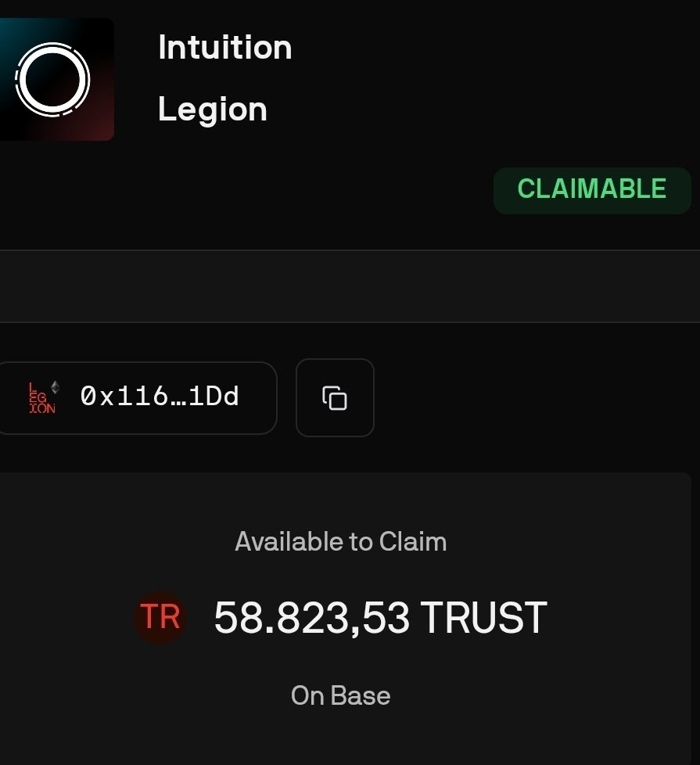Screen dimensions: 700x765
Task: Click the green CLAIMABLE status badge
Action: tap(592, 189)
